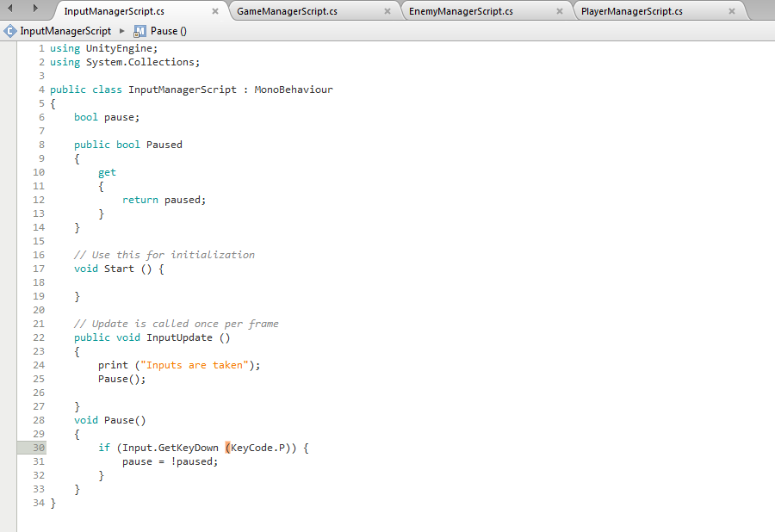Click the 'pause = !paused;' assignment
Screen dimensions: 775x532
tap(170, 461)
